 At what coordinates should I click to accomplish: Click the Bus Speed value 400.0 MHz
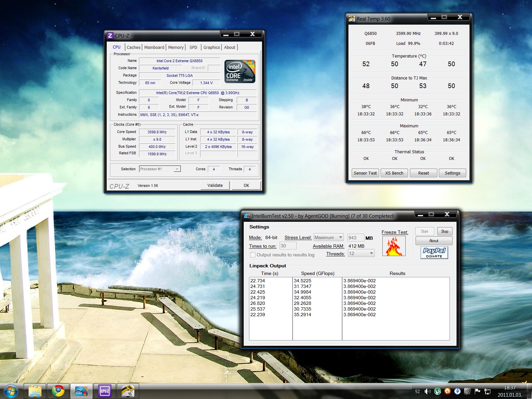click(x=157, y=147)
